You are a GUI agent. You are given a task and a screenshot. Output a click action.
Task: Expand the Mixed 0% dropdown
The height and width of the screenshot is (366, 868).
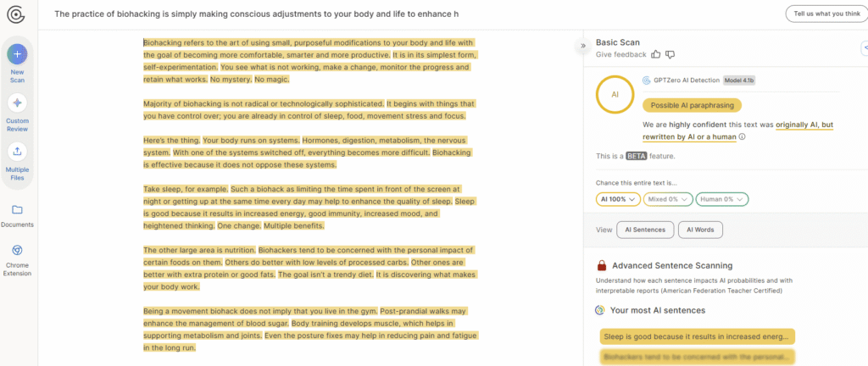pyautogui.click(x=667, y=199)
